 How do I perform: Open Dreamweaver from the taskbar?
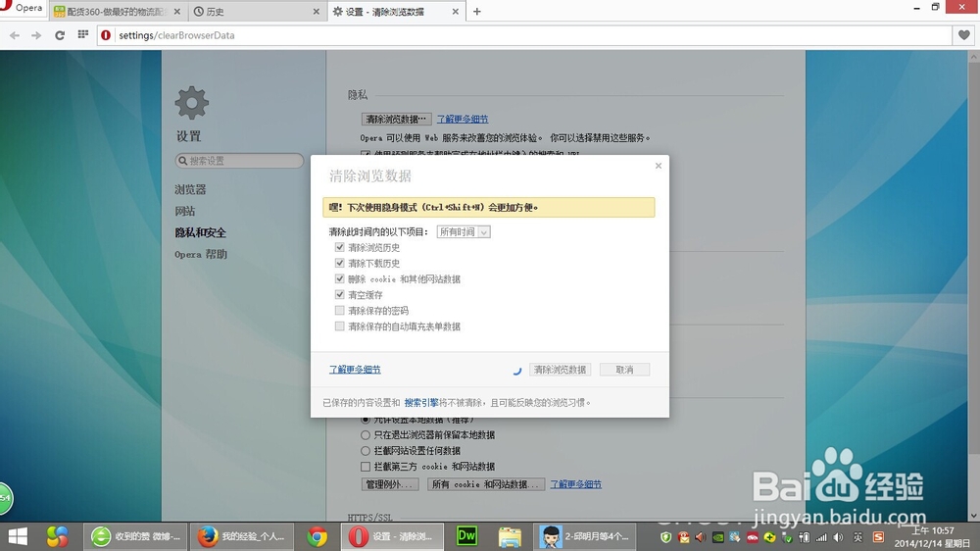pyautogui.click(x=466, y=536)
